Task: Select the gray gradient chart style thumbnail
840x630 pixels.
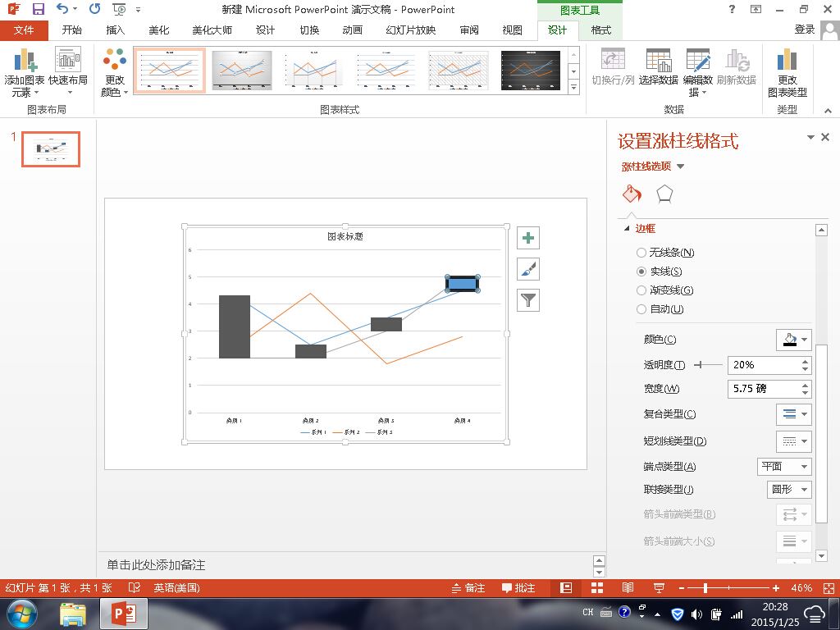Action: pos(242,71)
